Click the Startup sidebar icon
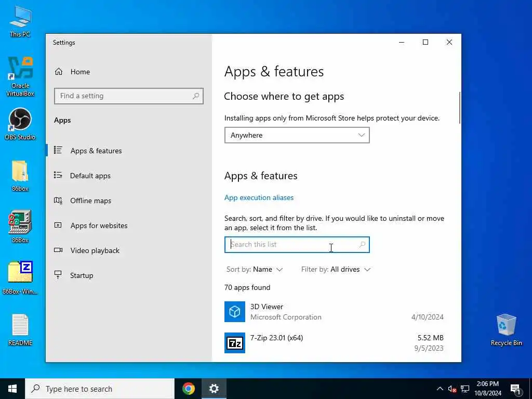This screenshot has height=399, width=532. coord(58,275)
